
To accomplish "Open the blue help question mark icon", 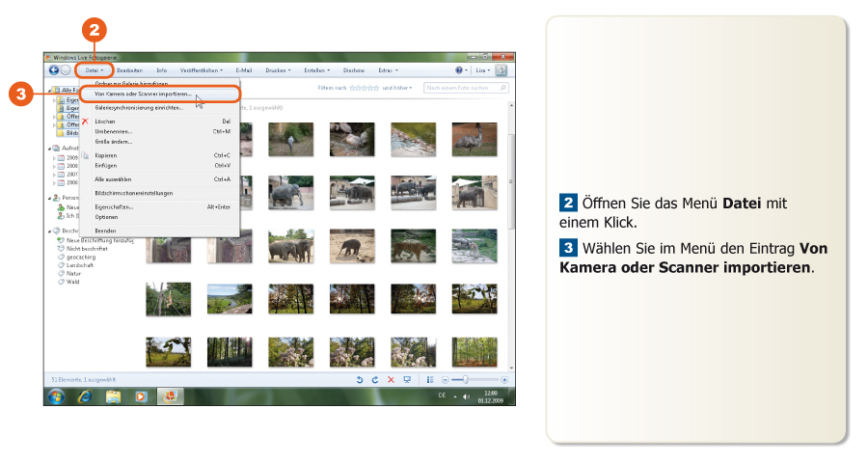I will coord(460,70).
